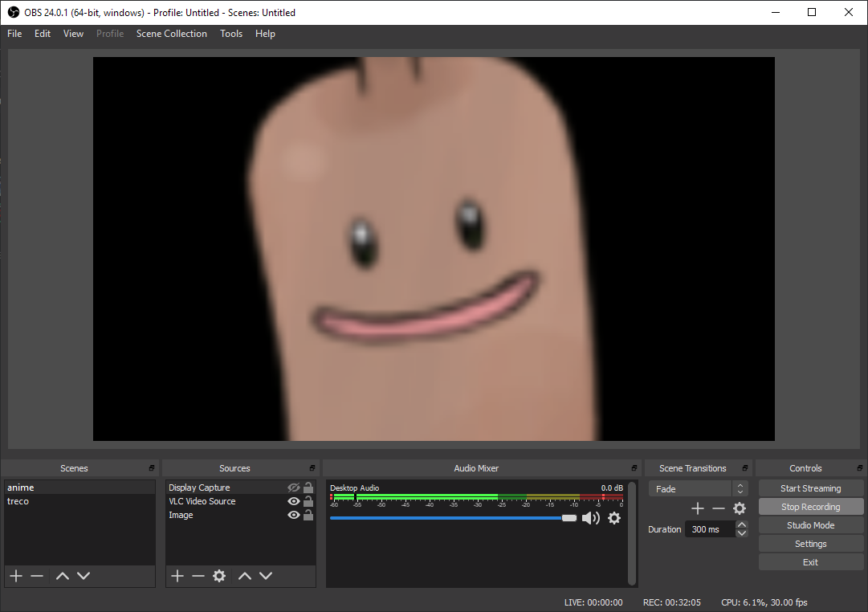868x612 pixels.
Task: Move scene up in Scenes panel
Action: [x=63, y=576]
